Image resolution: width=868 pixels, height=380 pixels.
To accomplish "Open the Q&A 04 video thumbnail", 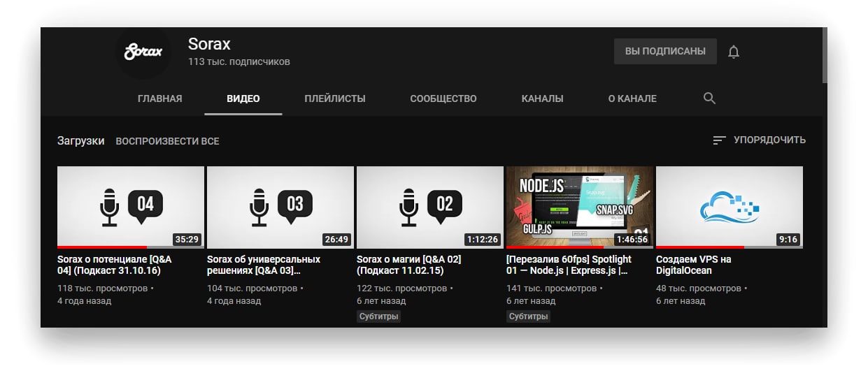I will click(131, 207).
